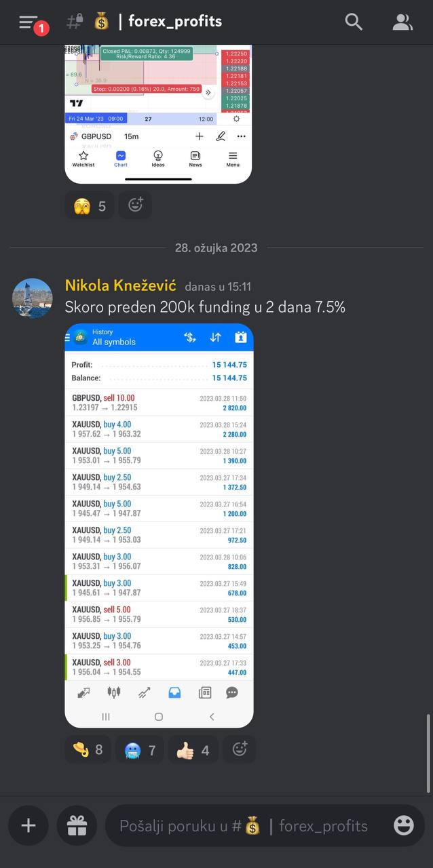This screenshot has width=433, height=868.
Task: Open the emoji picker smiley
Action: pyautogui.click(x=404, y=825)
